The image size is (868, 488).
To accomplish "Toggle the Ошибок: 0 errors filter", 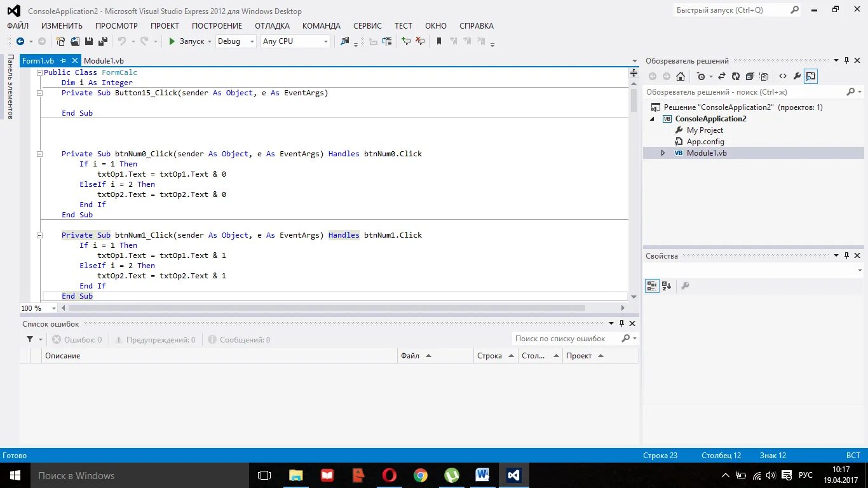I will [77, 340].
